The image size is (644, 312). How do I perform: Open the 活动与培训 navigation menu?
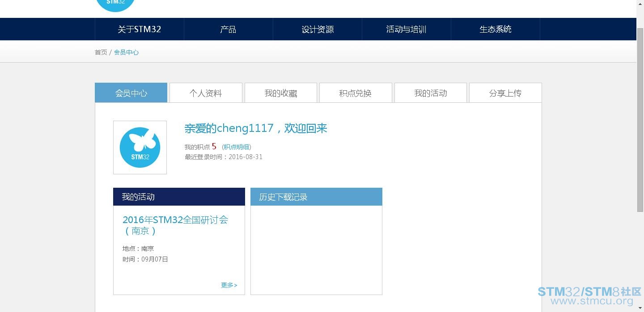(x=406, y=29)
